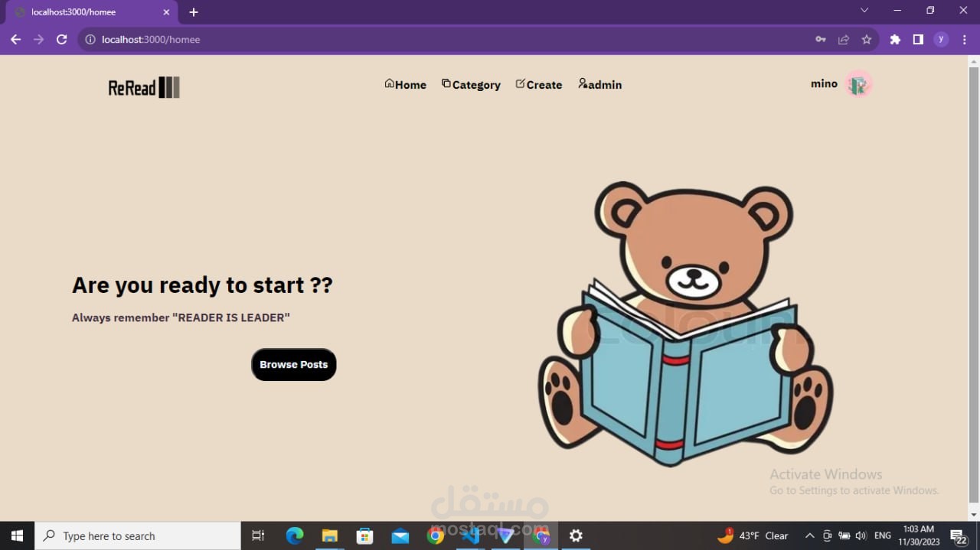Click the key icon in the address bar
This screenshot has width=980, height=550.
[x=820, y=39]
